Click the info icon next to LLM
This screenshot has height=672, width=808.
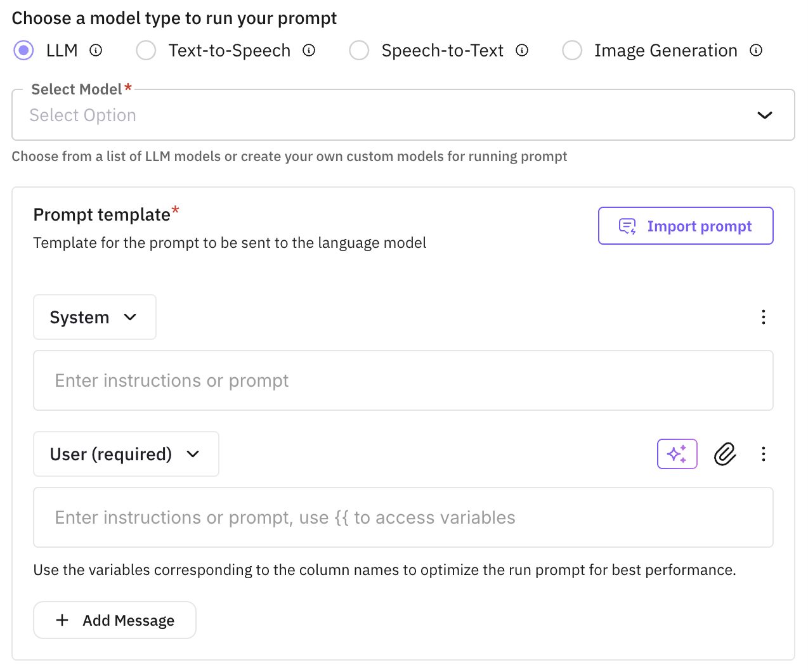click(x=96, y=50)
